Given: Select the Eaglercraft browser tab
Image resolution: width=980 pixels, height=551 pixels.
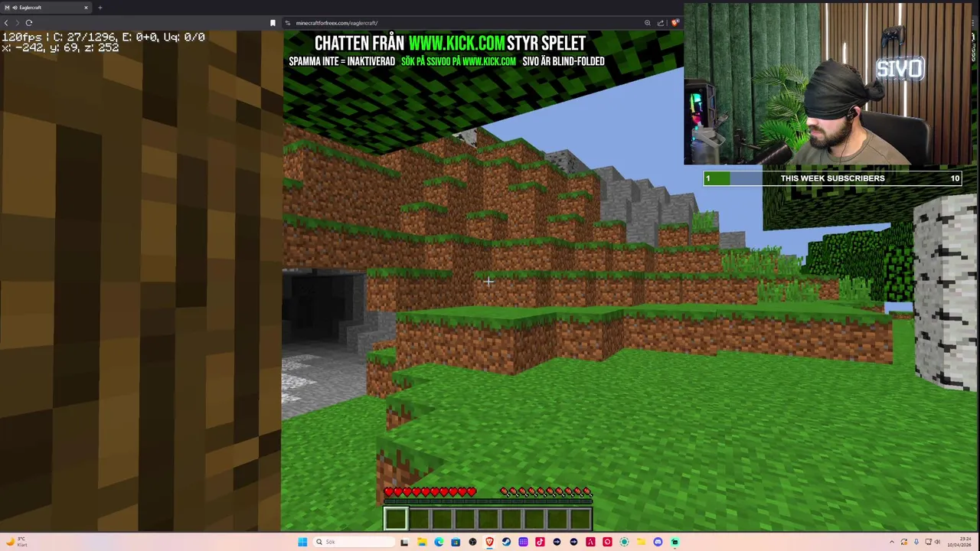Looking at the screenshot, I should [46, 8].
